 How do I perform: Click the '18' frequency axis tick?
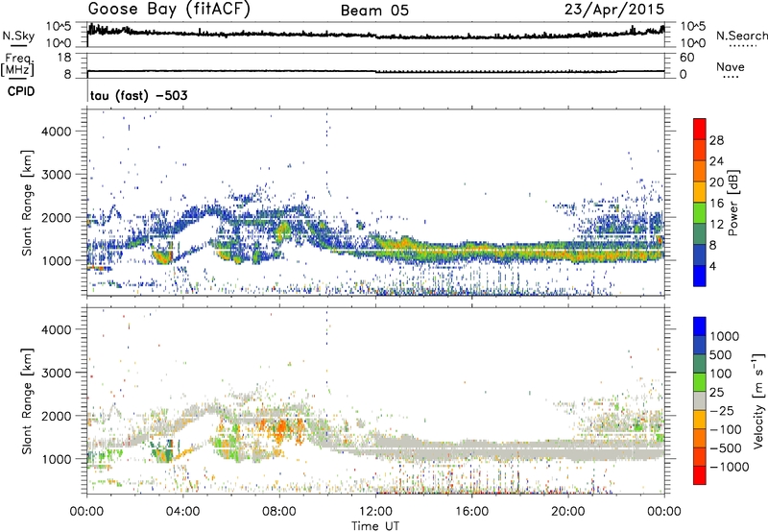(64, 58)
